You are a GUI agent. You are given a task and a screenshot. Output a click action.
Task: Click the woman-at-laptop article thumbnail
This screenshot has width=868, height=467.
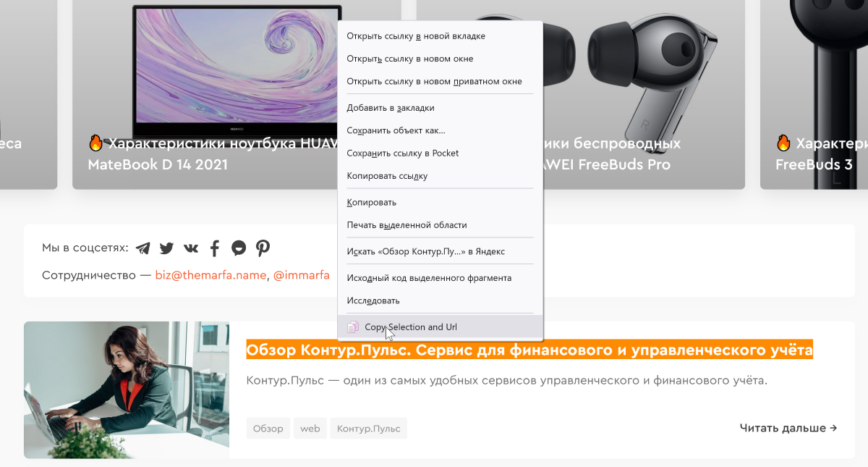pyautogui.click(x=127, y=390)
